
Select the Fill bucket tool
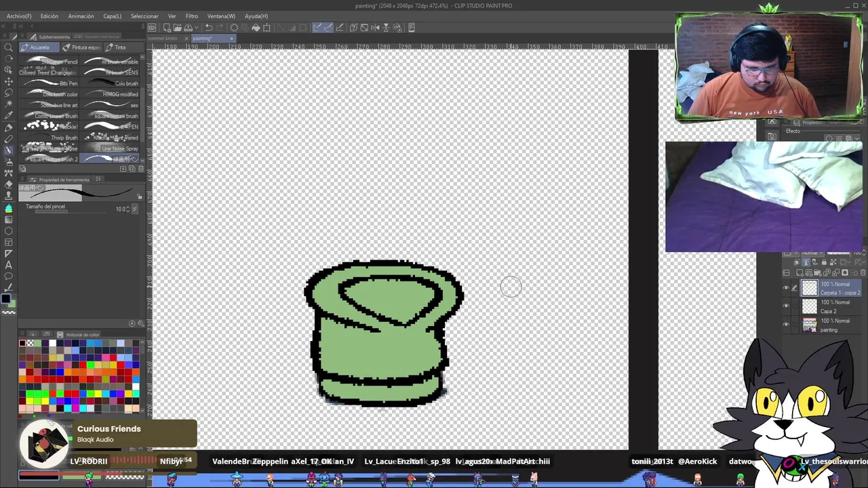click(x=9, y=208)
